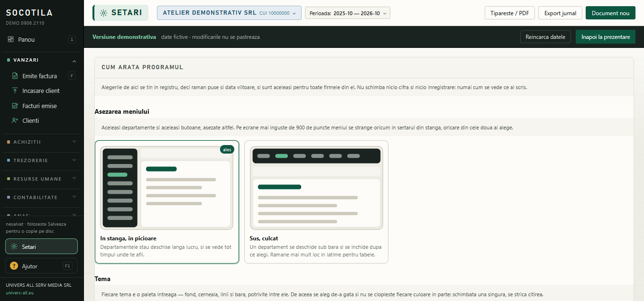The height and width of the screenshot is (301, 644).
Task: Create a Document nou
Action: click(610, 13)
